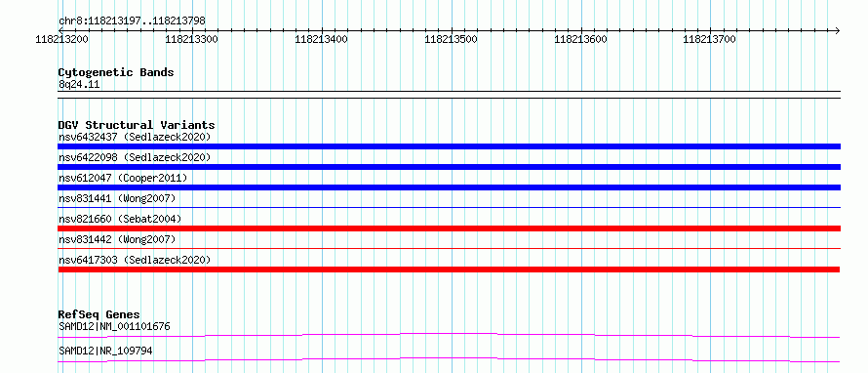The height and width of the screenshot is (373, 868).
Task: Select the RefSeq Genes track title
Action: pyautogui.click(x=99, y=314)
